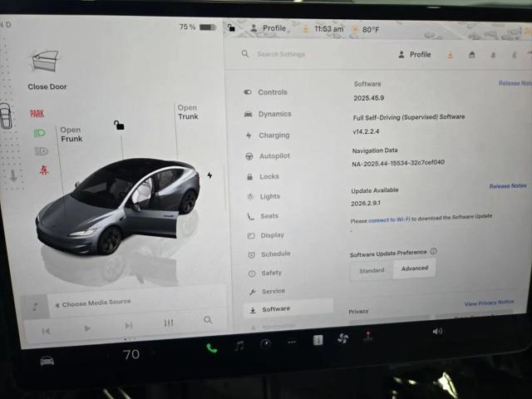
Task: Select the Software settings menu
Action: coord(288,308)
